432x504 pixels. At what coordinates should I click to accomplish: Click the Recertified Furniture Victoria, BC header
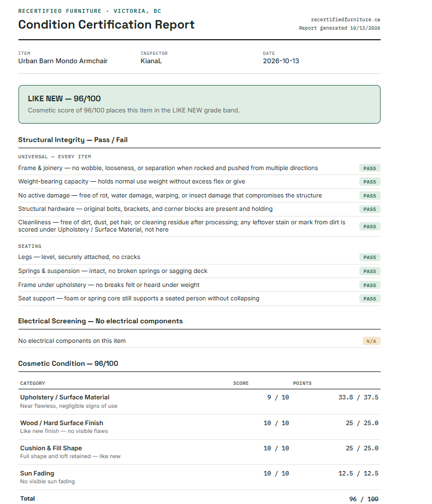pyautogui.click(x=89, y=11)
